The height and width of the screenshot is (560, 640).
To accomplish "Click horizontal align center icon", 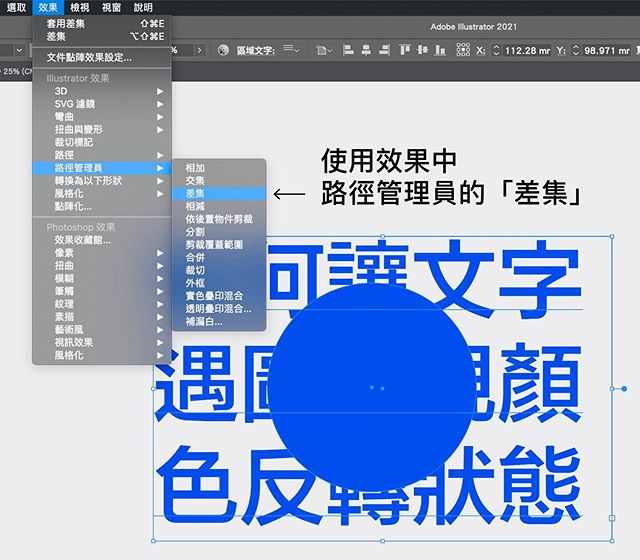I will [366, 50].
